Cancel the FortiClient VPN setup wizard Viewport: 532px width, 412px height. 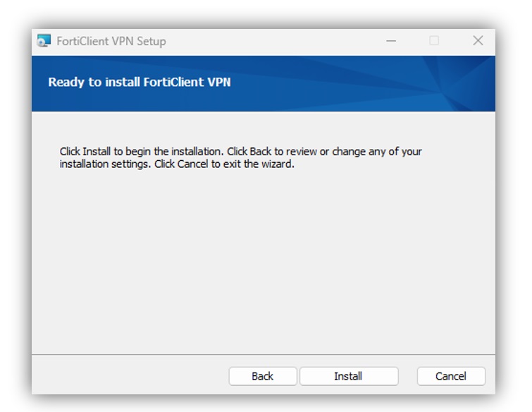tap(451, 376)
